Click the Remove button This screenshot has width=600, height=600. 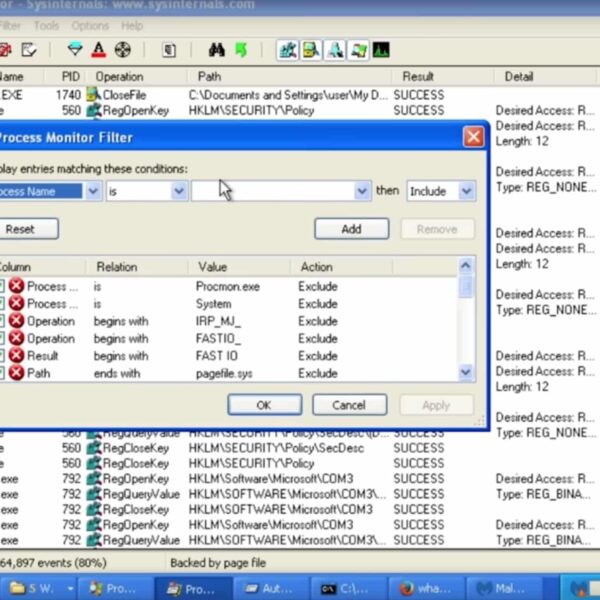(437, 229)
